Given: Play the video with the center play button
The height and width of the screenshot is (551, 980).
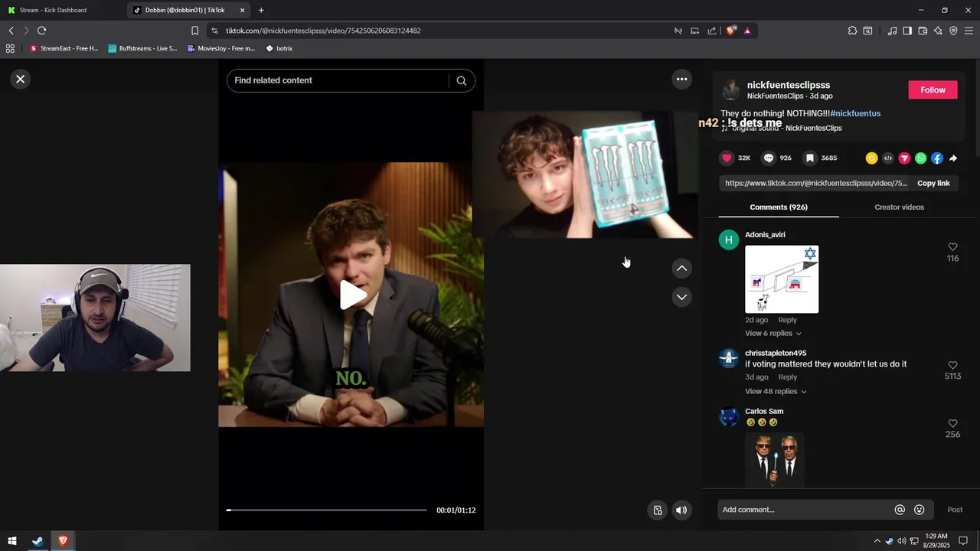Looking at the screenshot, I should (x=351, y=295).
